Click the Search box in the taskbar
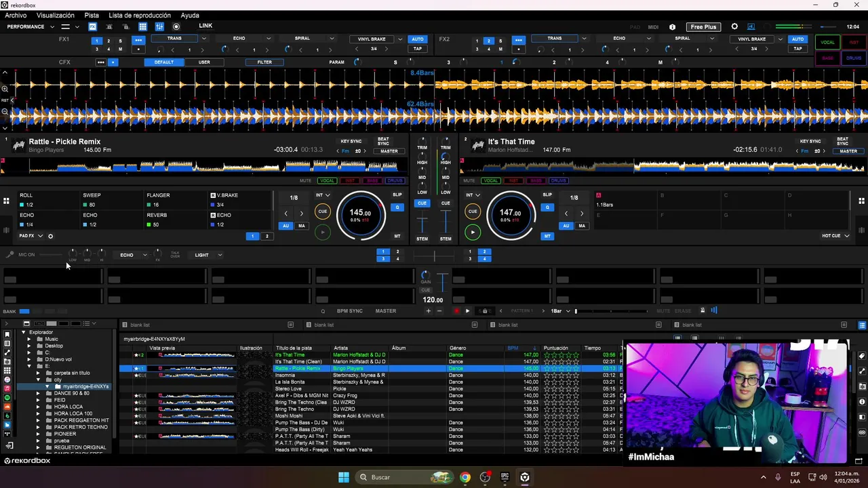Viewport: 868px width, 488px height. coord(404,477)
